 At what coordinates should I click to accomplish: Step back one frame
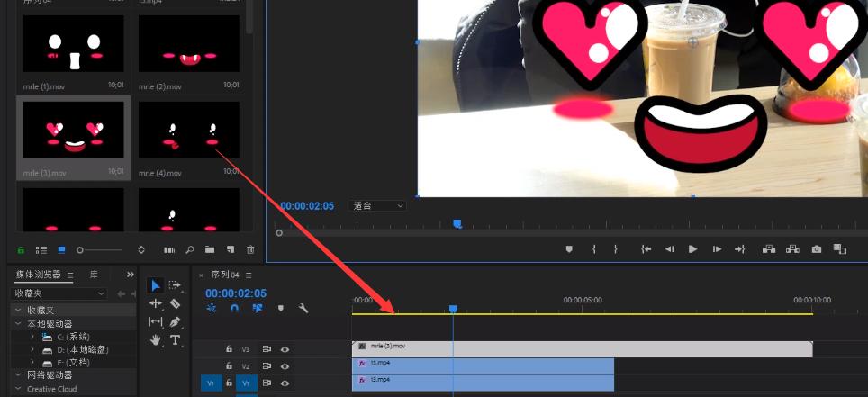[669, 249]
